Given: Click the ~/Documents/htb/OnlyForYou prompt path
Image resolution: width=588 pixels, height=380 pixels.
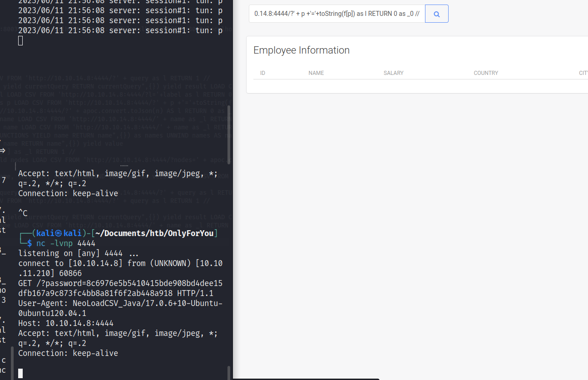Looking at the screenshot, I should (155, 233).
